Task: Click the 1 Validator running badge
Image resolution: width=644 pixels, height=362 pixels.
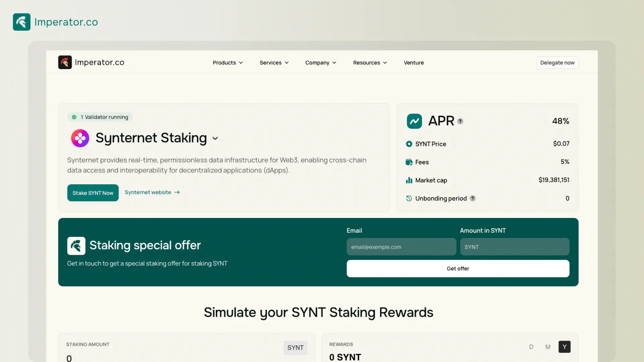Action: [100, 117]
